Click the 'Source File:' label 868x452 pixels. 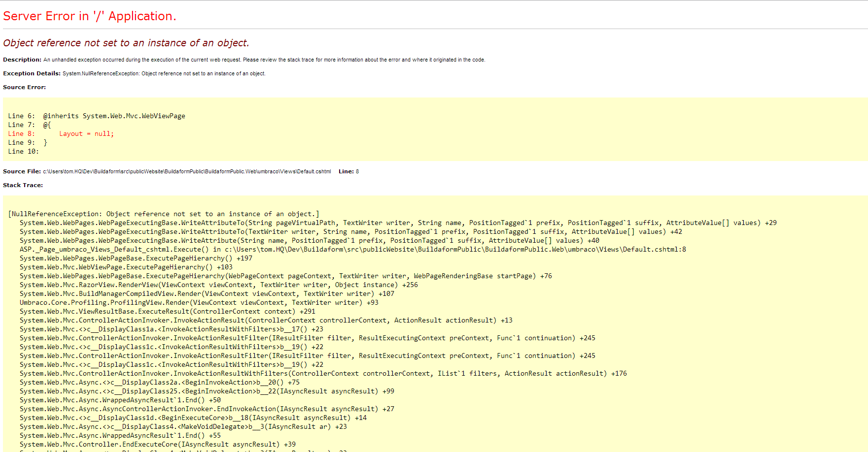click(x=22, y=171)
